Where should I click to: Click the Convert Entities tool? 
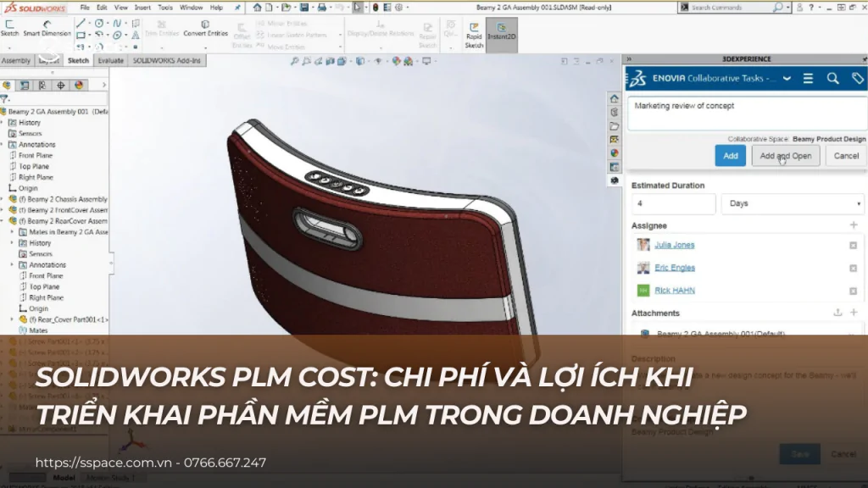[205, 28]
